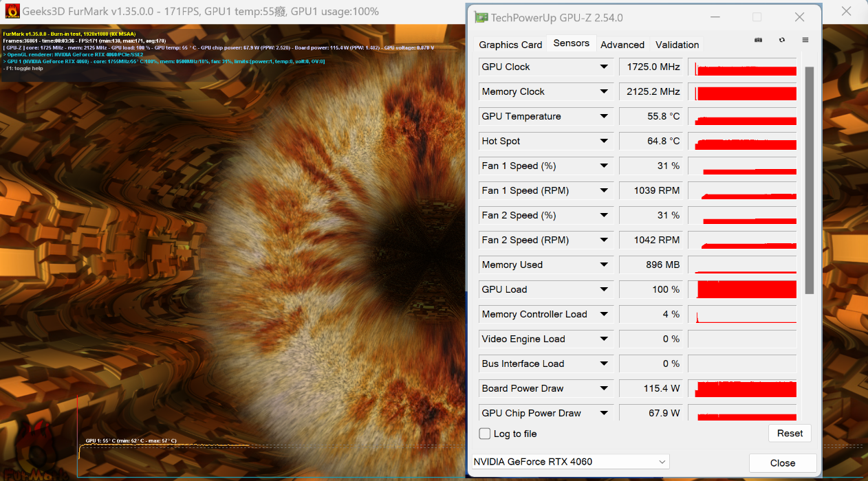Expand the Hot Spot sensor dropdown

click(604, 141)
